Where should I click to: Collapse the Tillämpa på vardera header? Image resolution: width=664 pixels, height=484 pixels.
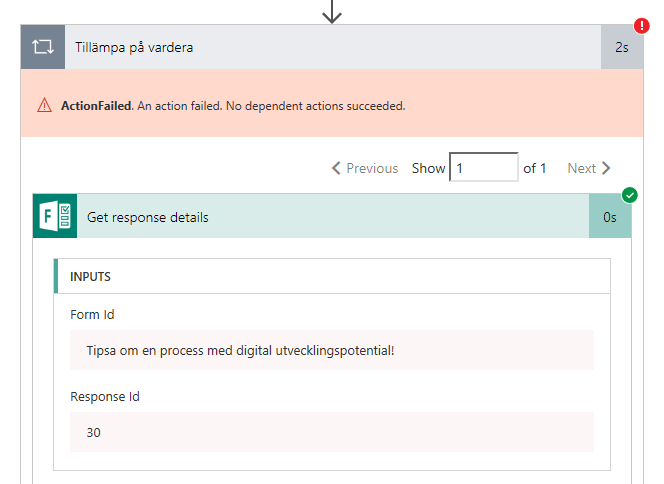coord(330,47)
